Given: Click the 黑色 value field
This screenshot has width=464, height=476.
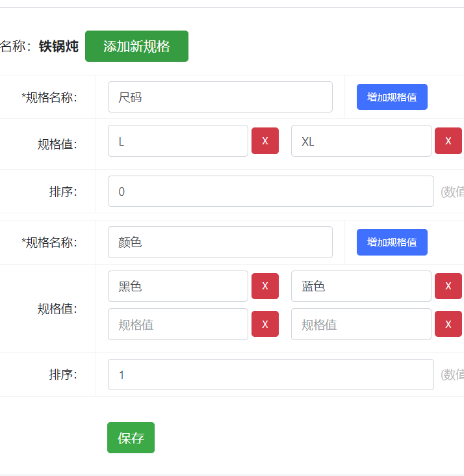Looking at the screenshot, I should (x=177, y=286).
